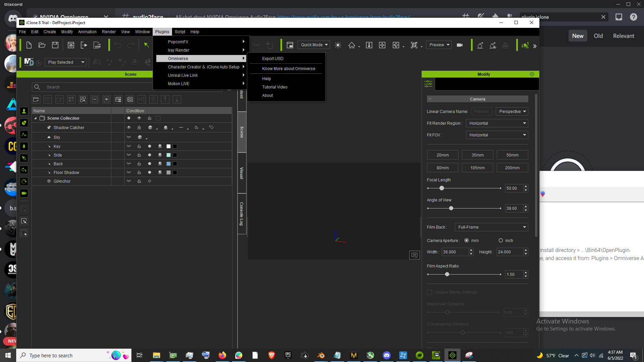Open the Quick Mode dropdown
Image resolution: width=644 pixels, height=362 pixels.
tap(314, 45)
